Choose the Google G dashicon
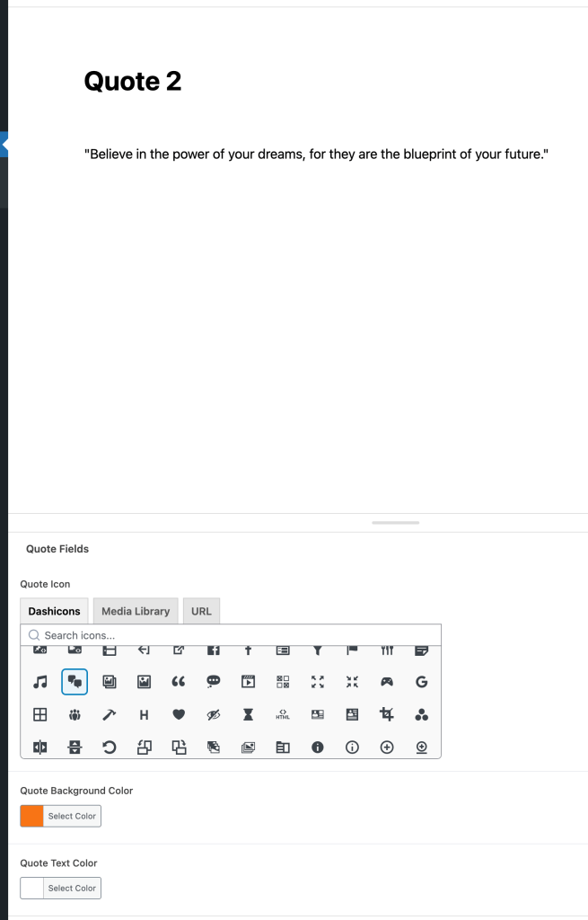588x920 pixels. click(421, 682)
